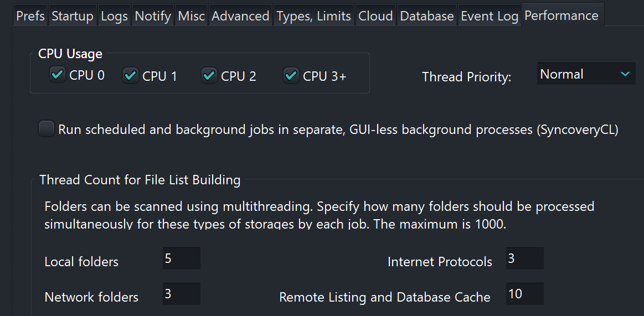Open the Event Log tab

click(490, 16)
